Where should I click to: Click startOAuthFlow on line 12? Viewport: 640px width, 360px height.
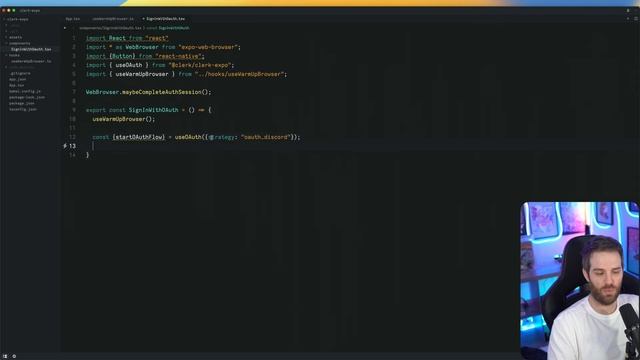click(139, 137)
